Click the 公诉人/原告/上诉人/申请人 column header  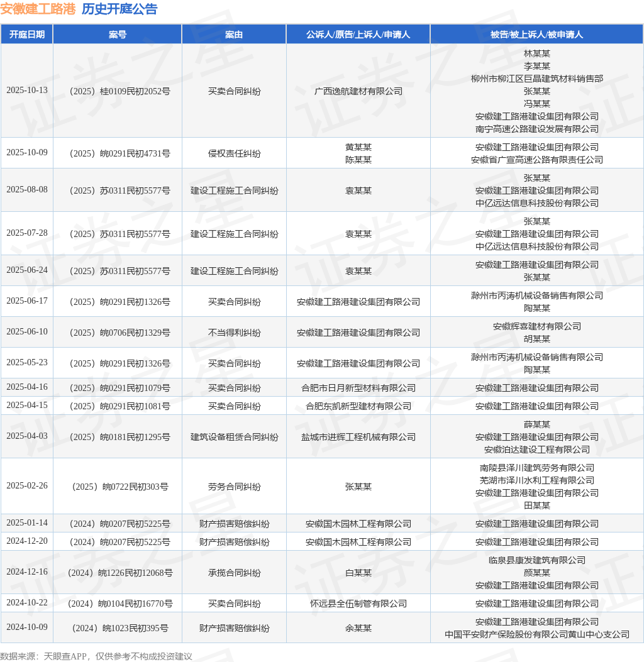[x=358, y=35]
